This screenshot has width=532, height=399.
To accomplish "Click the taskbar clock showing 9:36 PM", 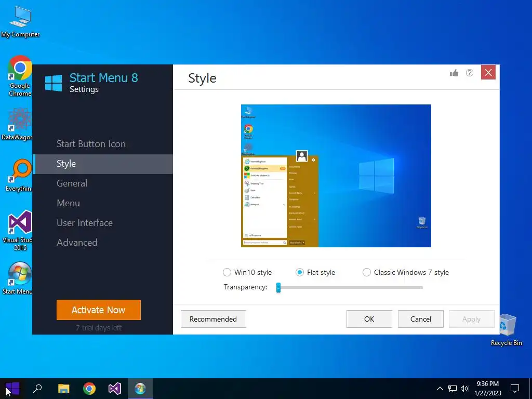I will pos(487,389).
